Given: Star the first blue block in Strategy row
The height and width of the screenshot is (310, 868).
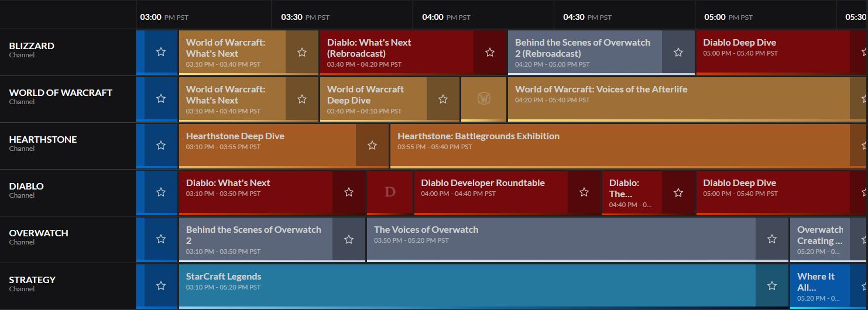Looking at the screenshot, I should point(161,286).
